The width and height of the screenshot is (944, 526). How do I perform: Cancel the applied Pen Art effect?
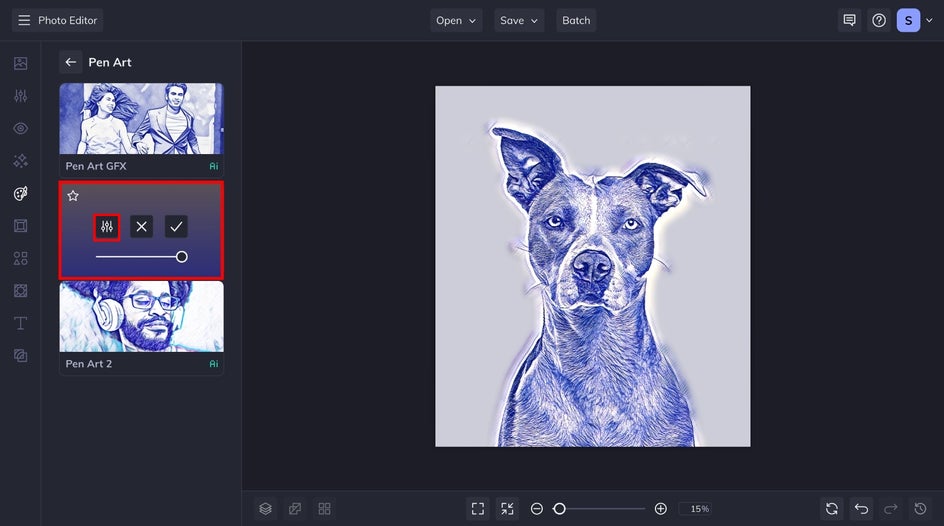pos(141,227)
